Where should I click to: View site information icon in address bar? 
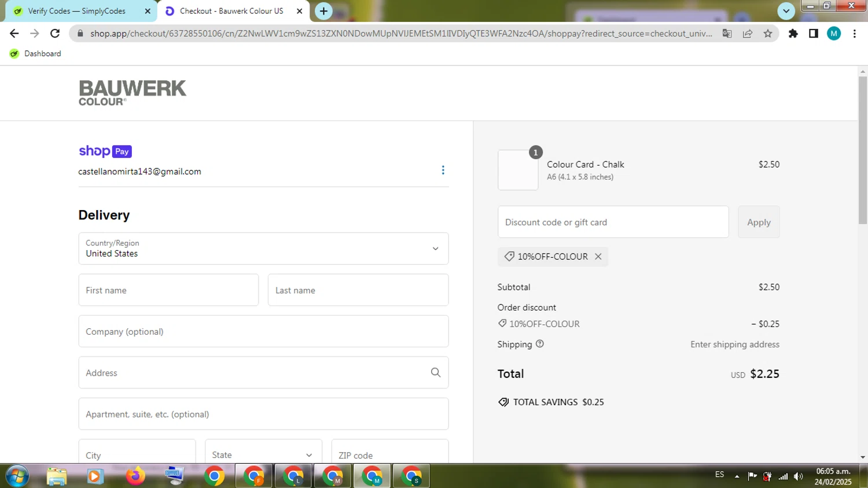[x=80, y=34]
